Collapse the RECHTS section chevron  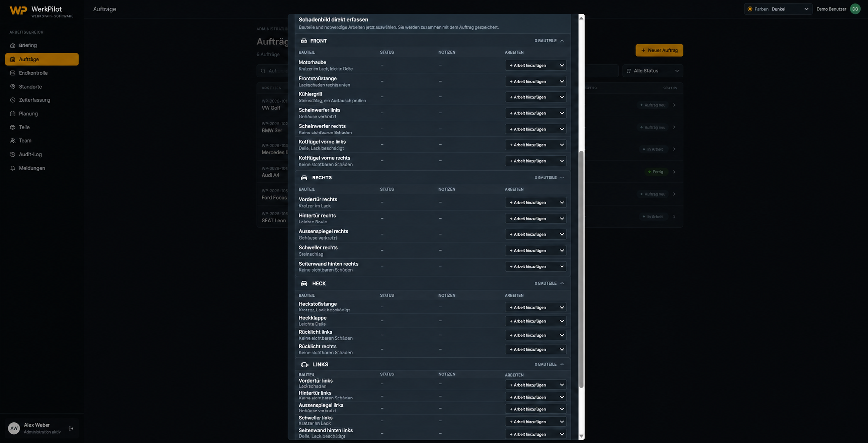(562, 177)
